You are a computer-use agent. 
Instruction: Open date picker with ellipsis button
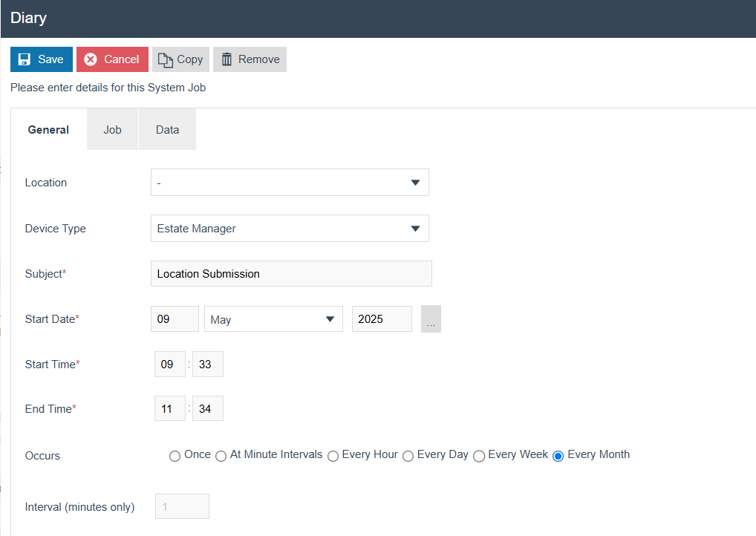pos(431,319)
